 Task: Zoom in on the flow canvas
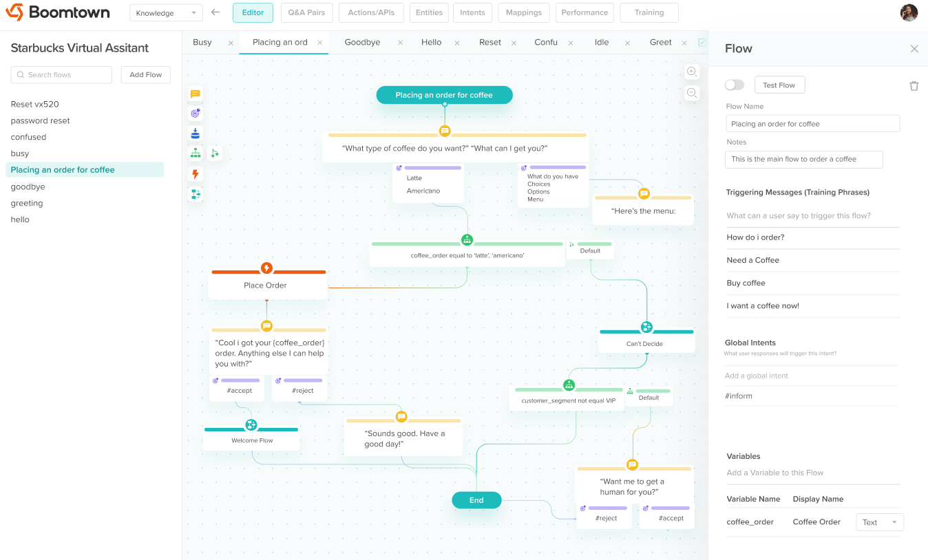coord(692,72)
